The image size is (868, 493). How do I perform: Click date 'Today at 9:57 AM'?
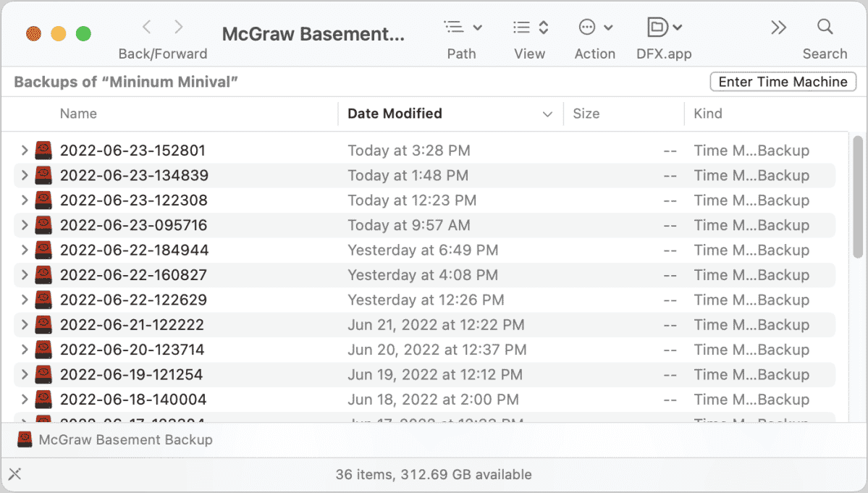pyautogui.click(x=409, y=225)
